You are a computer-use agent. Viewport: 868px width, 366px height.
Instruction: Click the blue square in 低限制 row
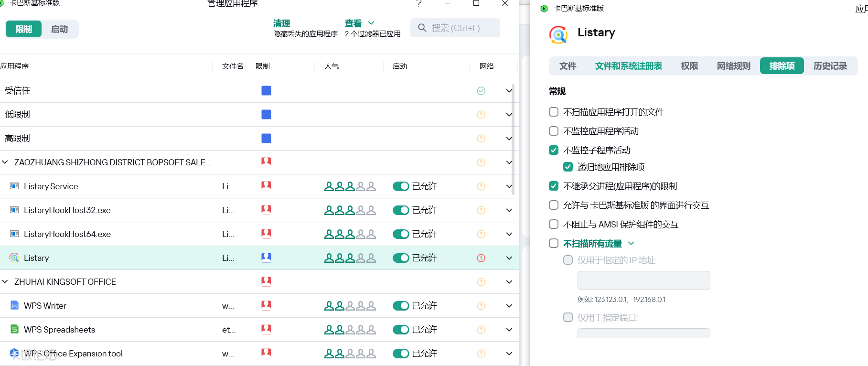266,114
